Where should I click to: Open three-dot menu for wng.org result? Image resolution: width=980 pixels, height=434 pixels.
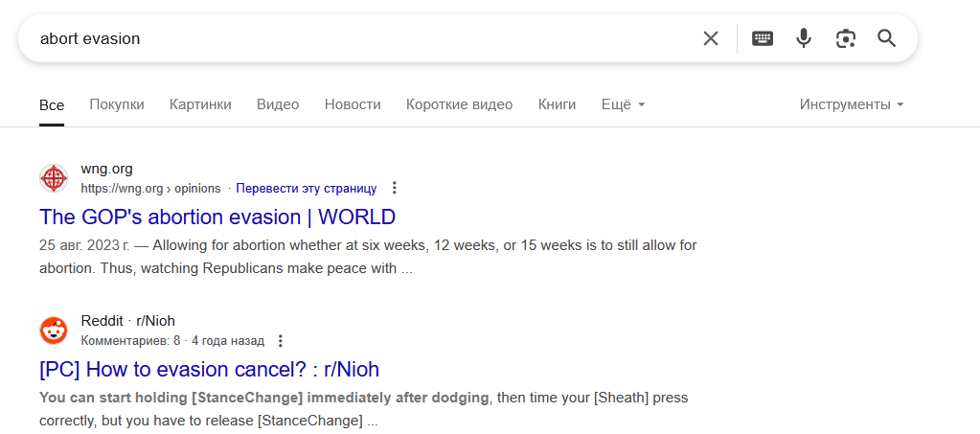point(394,188)
